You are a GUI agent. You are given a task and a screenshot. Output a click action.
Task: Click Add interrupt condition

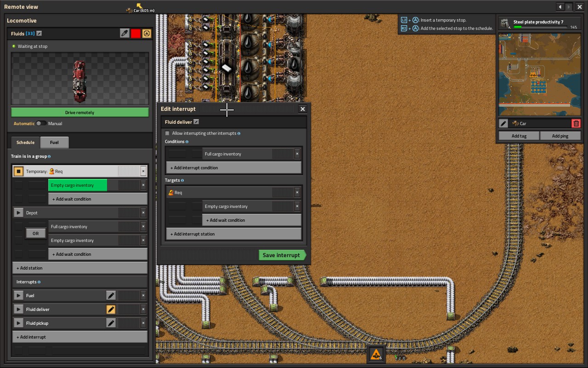point(233,167)
